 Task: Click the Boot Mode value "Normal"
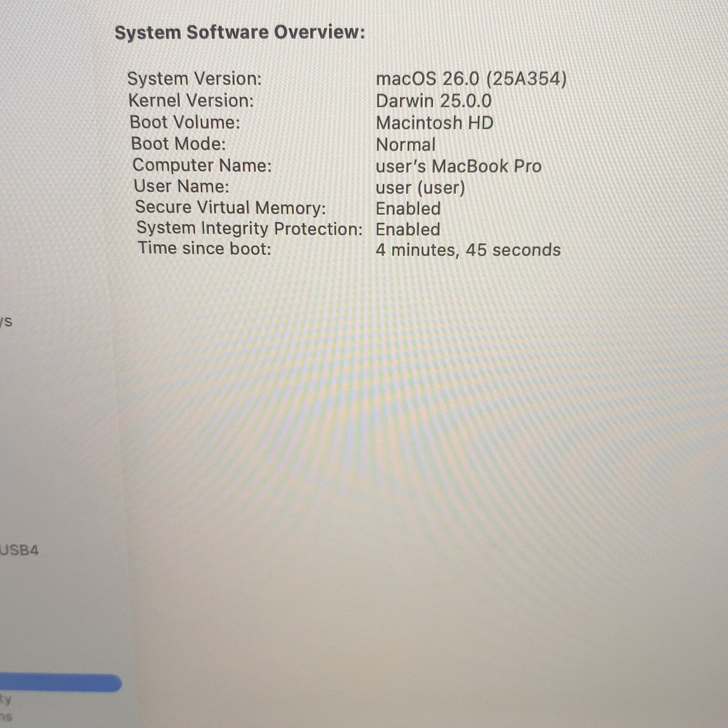pos(406,144)
